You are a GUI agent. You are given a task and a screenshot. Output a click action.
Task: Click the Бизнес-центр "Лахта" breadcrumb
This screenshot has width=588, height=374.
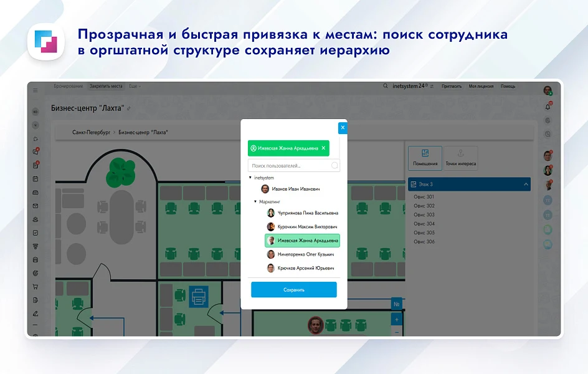[143, 132]
